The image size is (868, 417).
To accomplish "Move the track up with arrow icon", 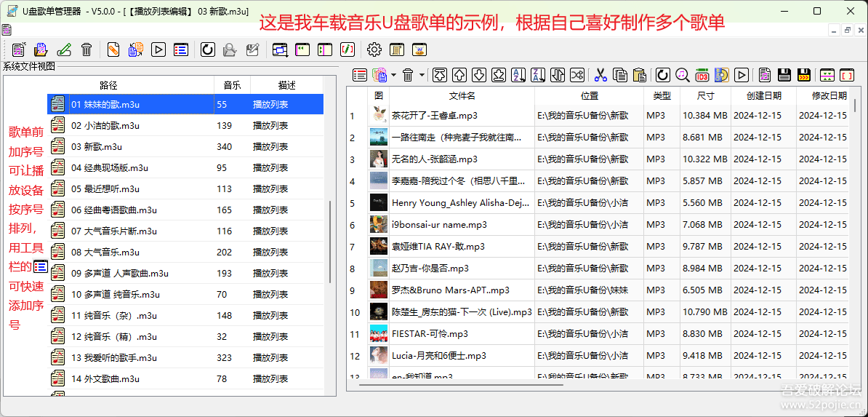I will pyautogui.click(x=459, y=74).
